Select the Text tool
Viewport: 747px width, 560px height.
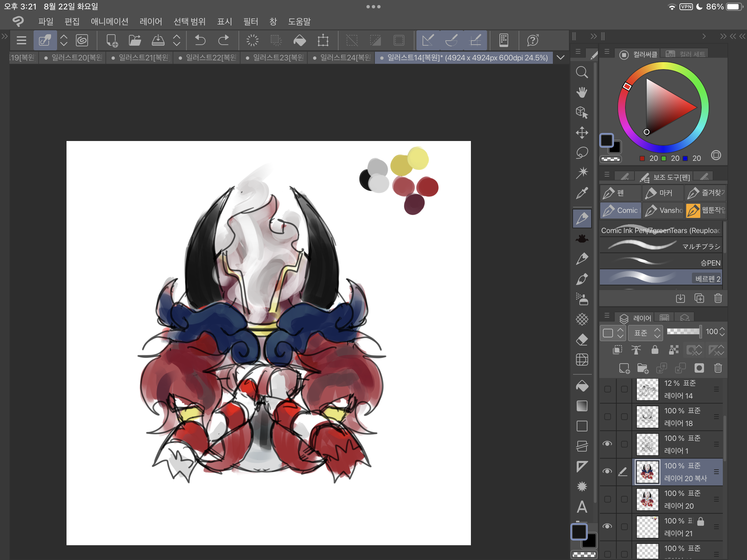[581, 507]
